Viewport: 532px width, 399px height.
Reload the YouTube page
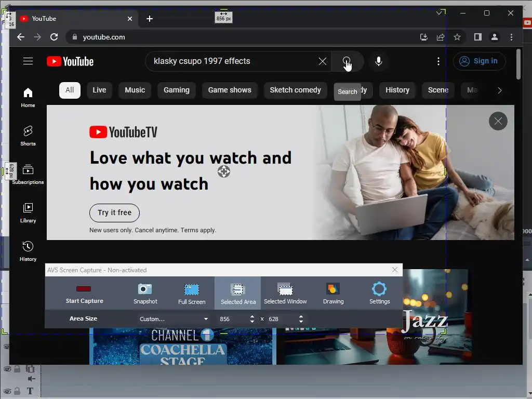(x=54, y=37)
